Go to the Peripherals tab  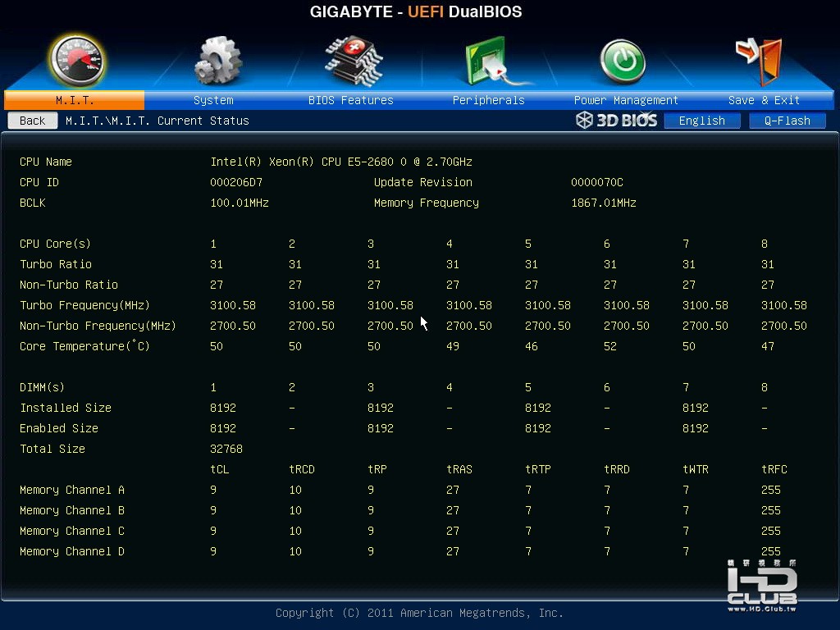point(488,100)
